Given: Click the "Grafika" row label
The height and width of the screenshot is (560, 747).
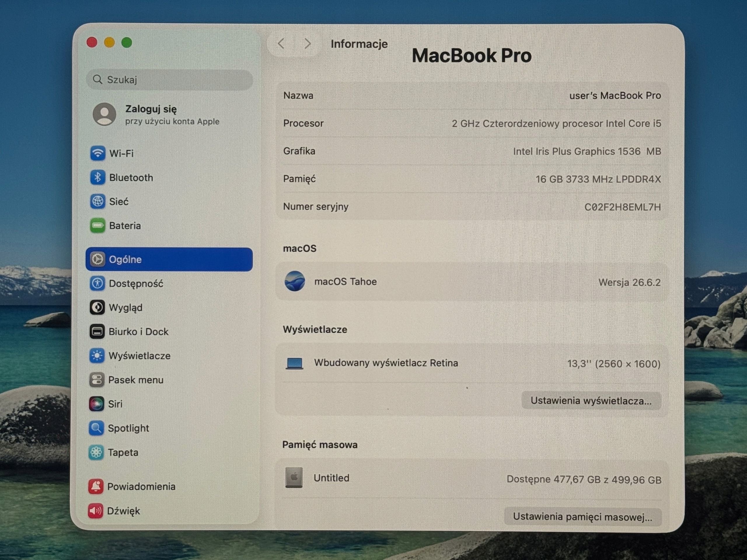Looking at the screenshot, I should coord(299,151).
